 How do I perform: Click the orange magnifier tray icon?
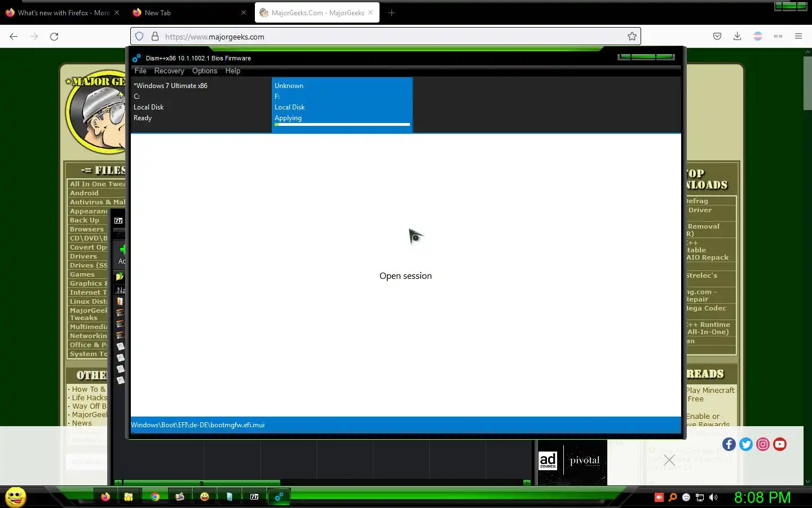(673, 497)
